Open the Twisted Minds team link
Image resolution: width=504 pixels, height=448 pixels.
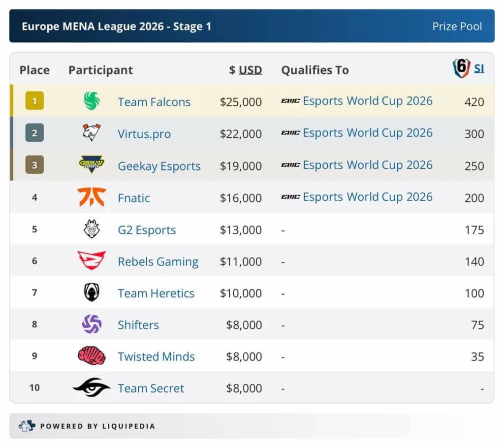point(156,356)
